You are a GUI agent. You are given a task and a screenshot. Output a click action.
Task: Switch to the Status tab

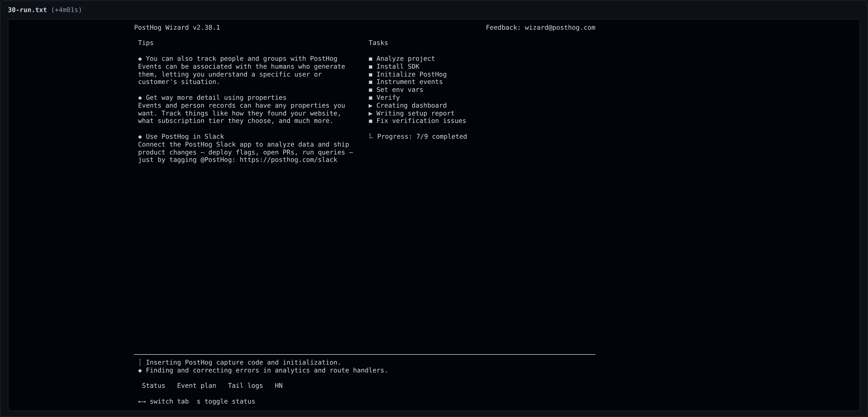click(x=153, y=386)
